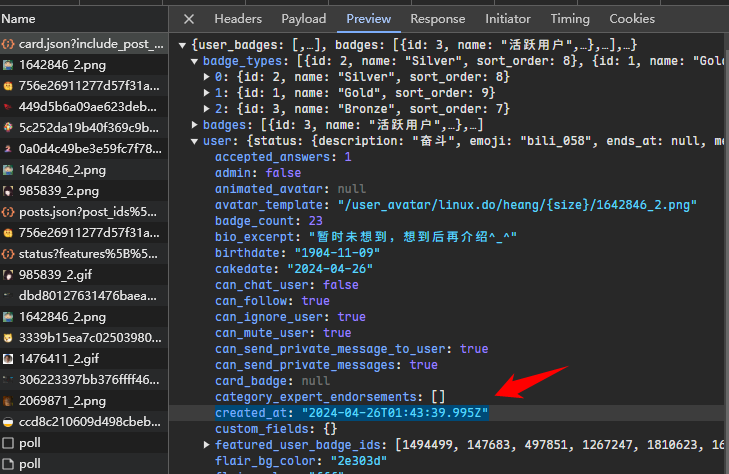Click the custom_fields: {} line
The image size is (729, 474).
pos(276,429)
